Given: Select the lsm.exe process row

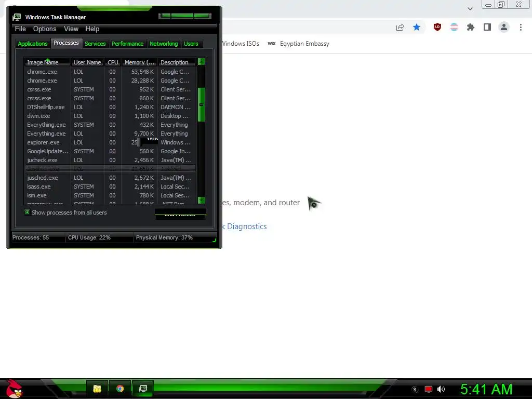Looking at the screenshot, I should [110, 195].
